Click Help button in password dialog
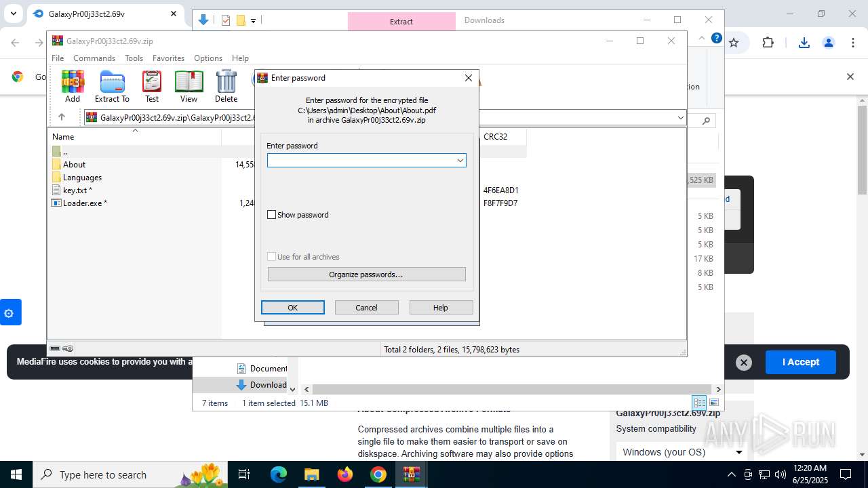This screenshot has width=868, height=488. (441, 308)
